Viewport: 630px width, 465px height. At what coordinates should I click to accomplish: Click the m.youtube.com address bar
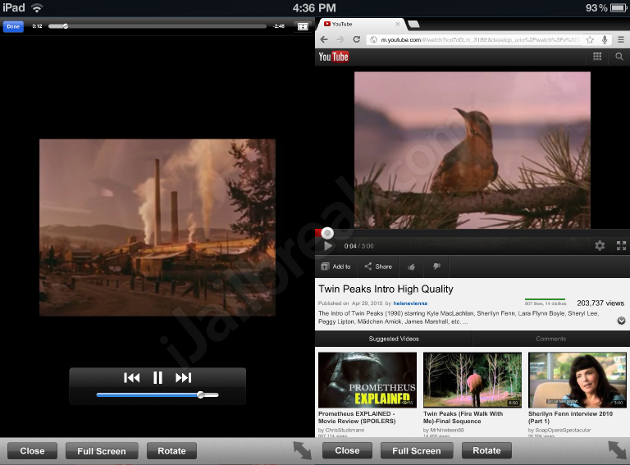[480, 39]
